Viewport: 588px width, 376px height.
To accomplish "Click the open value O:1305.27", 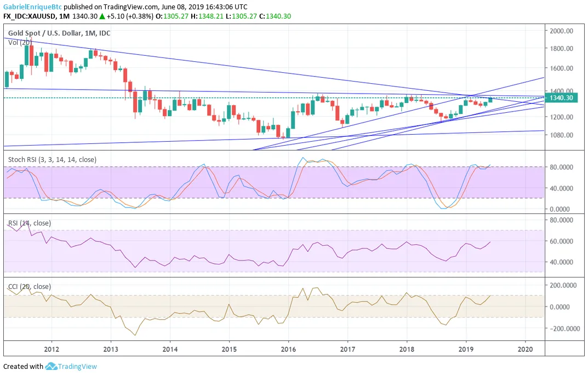I will 172,16.
